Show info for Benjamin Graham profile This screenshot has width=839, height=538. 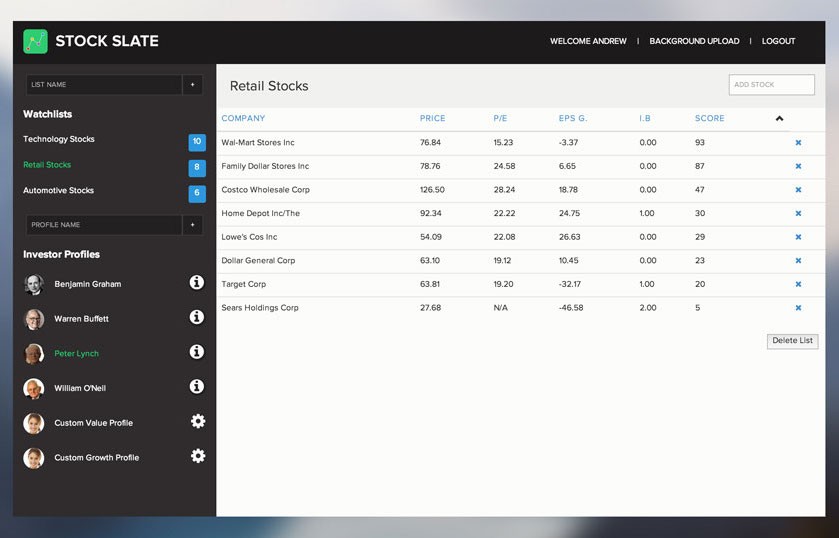point(197,282)
